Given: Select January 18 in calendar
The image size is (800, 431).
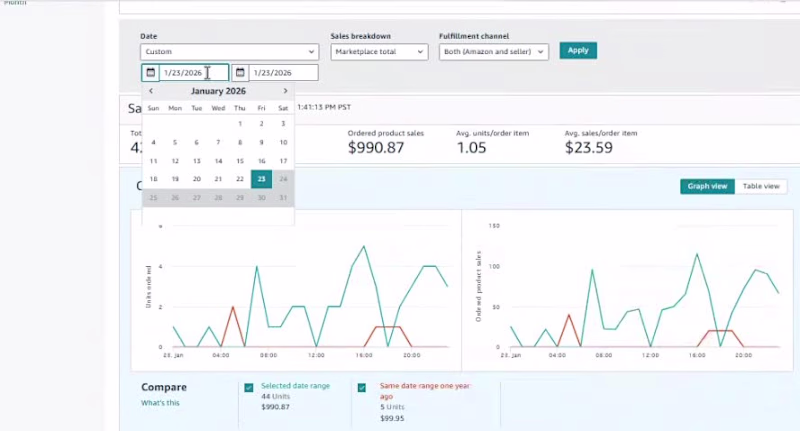Looking at the screenshot, I should tap(153, 179).
